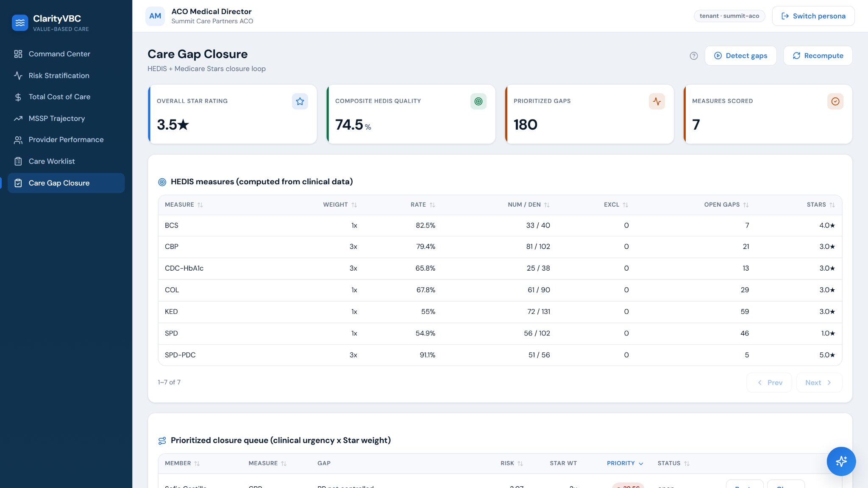Open the AI assistant sparkle button
868x488 pixels.
[x=841, y=461]
